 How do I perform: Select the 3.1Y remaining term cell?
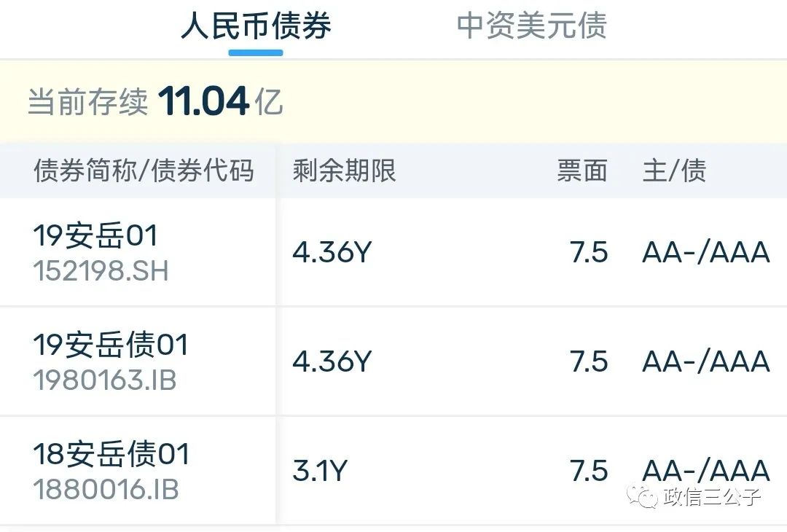(320, 472)
